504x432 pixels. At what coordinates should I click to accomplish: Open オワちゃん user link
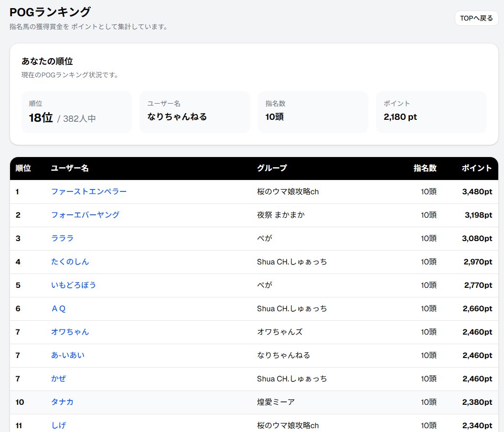70,332
